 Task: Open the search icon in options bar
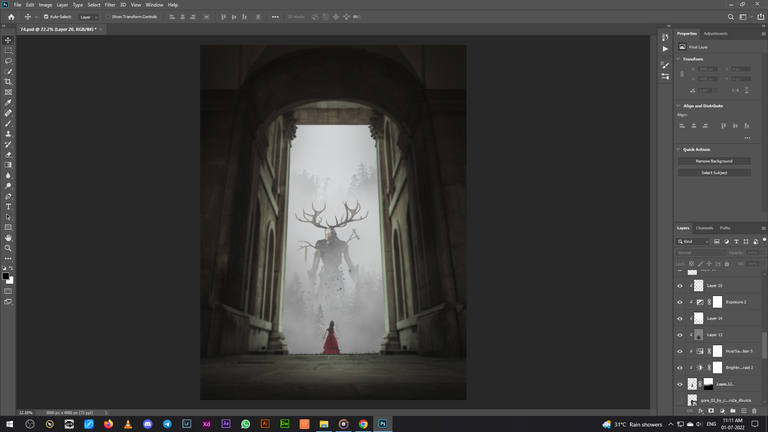[730, 17]
